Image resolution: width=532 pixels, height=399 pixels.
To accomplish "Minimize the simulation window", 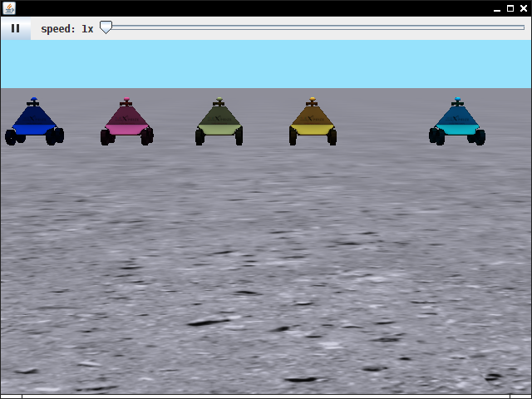I will click(x=497, y=8).
